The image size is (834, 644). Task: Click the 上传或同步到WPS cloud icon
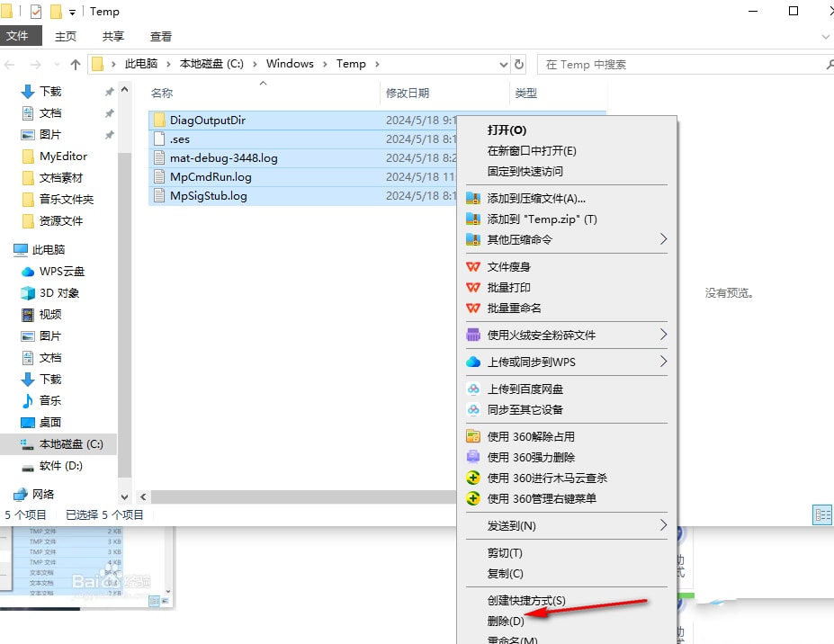[473, 362]
